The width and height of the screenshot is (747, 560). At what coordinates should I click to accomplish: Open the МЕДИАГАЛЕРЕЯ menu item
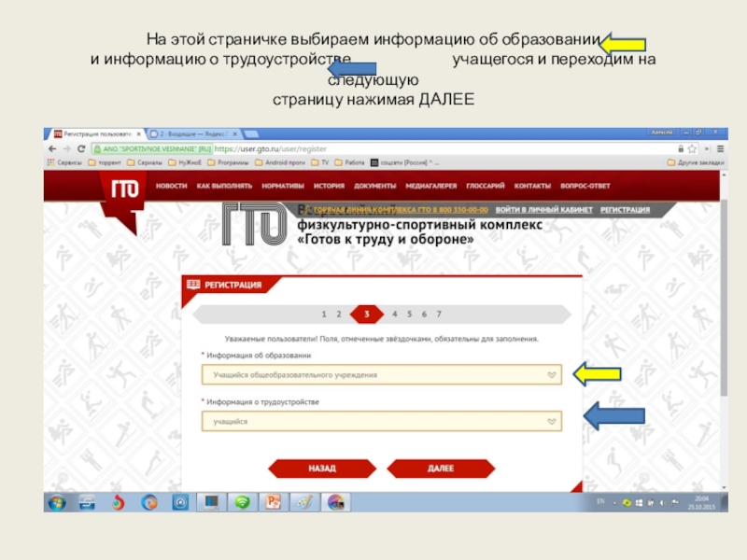pyautogui.click(x=431, y=186)
